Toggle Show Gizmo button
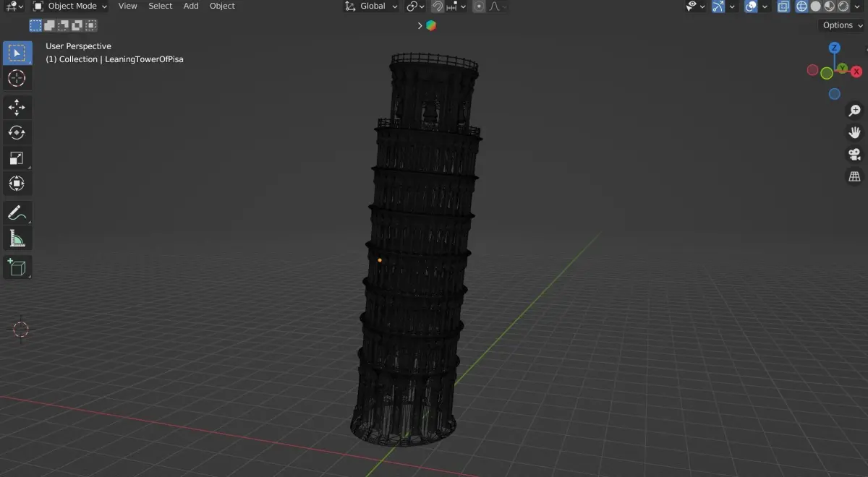Viewport: 868px width, 477px height. tap(718, 7)
